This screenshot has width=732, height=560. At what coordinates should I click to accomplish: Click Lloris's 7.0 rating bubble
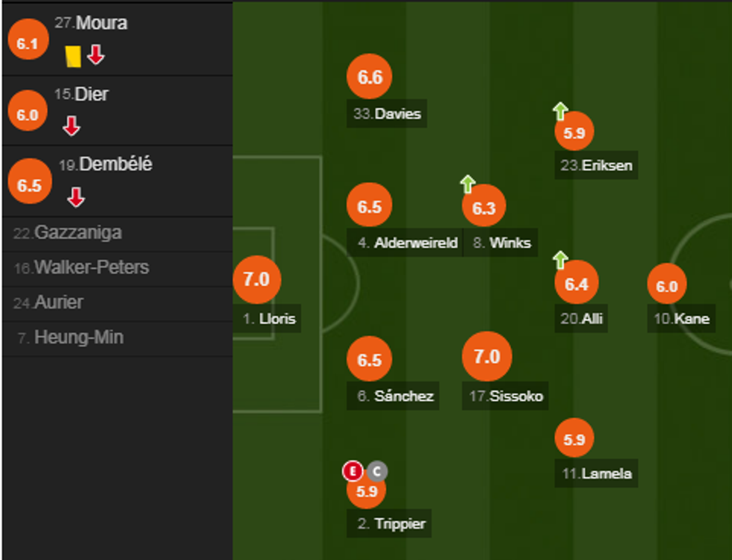[256, 280]
